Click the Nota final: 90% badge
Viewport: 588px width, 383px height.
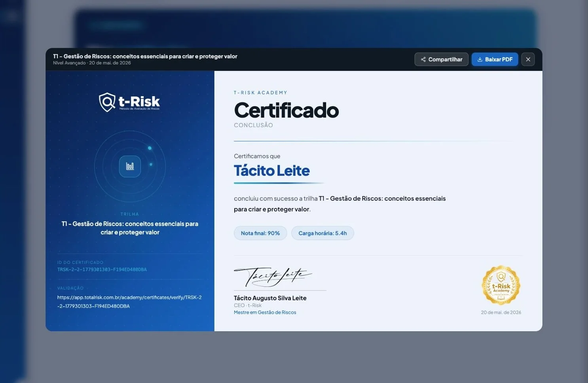point(260,233)
